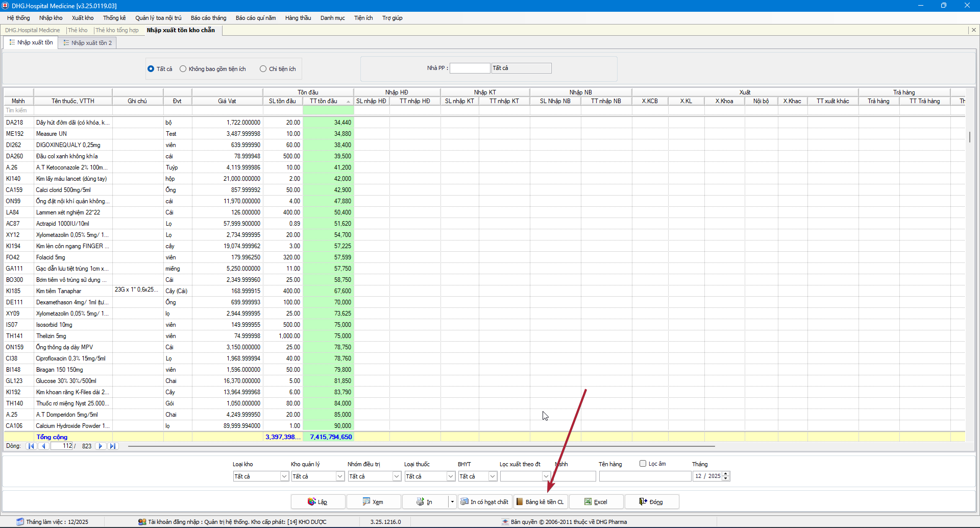Click the horizontal scrollbar of the grid
The image size is (980, 528).
[421, 446]
